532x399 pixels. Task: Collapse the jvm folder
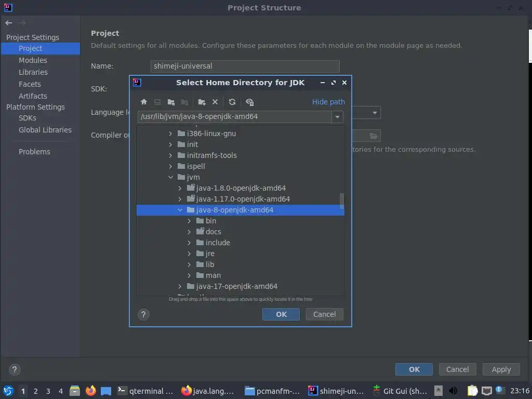click(170, 177)
